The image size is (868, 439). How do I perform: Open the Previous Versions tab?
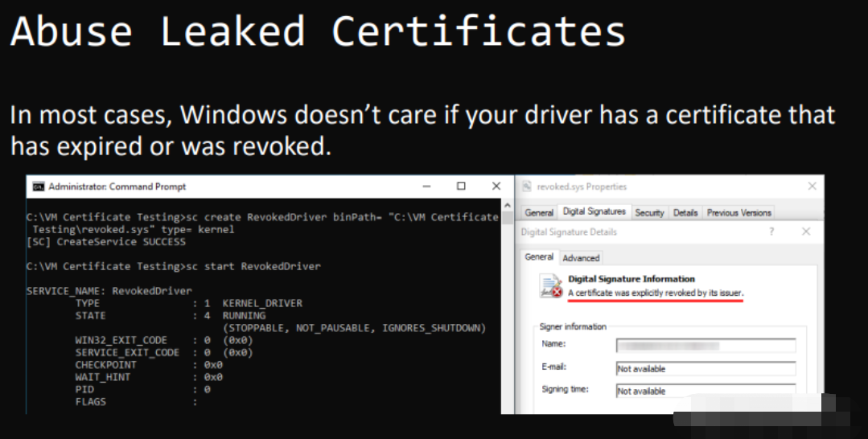(738, 212)
